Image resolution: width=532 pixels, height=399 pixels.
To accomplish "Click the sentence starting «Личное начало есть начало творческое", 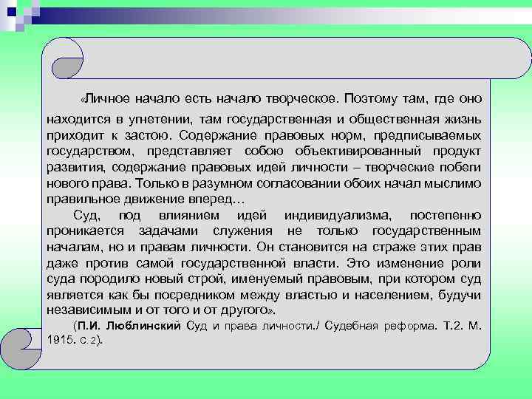I will pos(210,99).
